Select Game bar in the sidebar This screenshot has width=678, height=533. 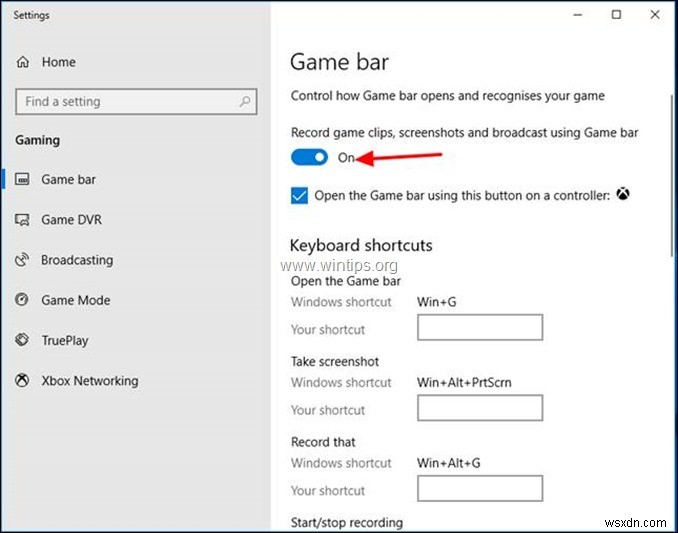pyautogui.click(x=68, y=179)
